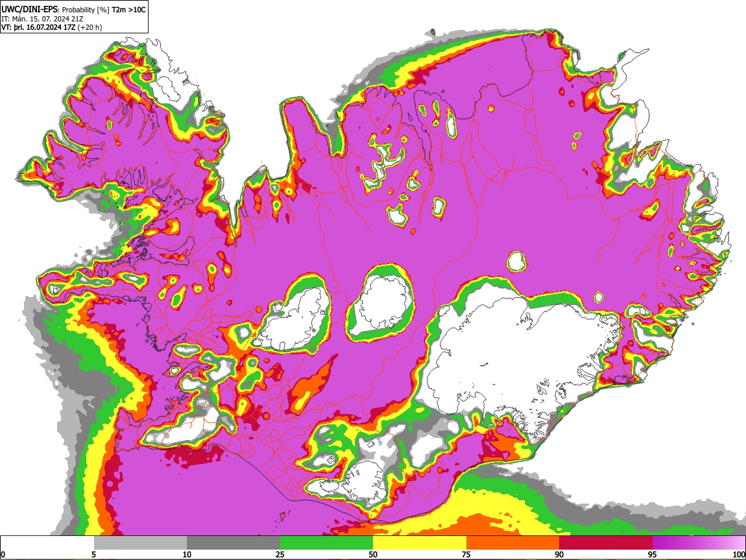Click the white 0-5 legend segment

click(x=47, y=542)
